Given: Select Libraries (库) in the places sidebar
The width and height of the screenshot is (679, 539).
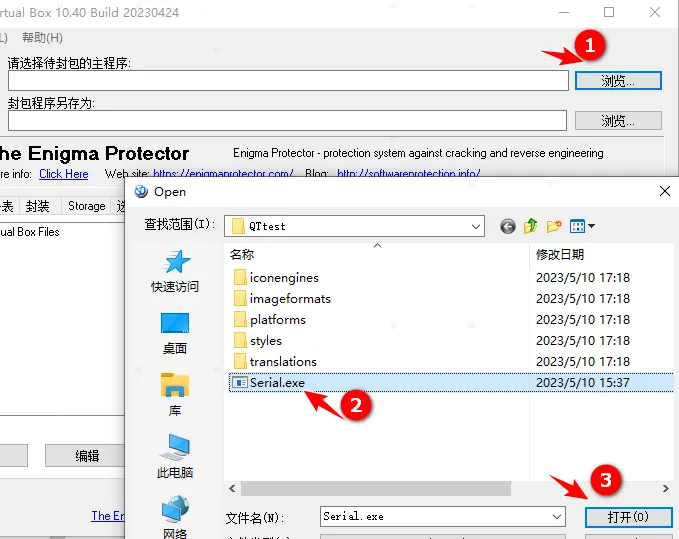Looking at the screenshot, I should click(x=175, y=394).
